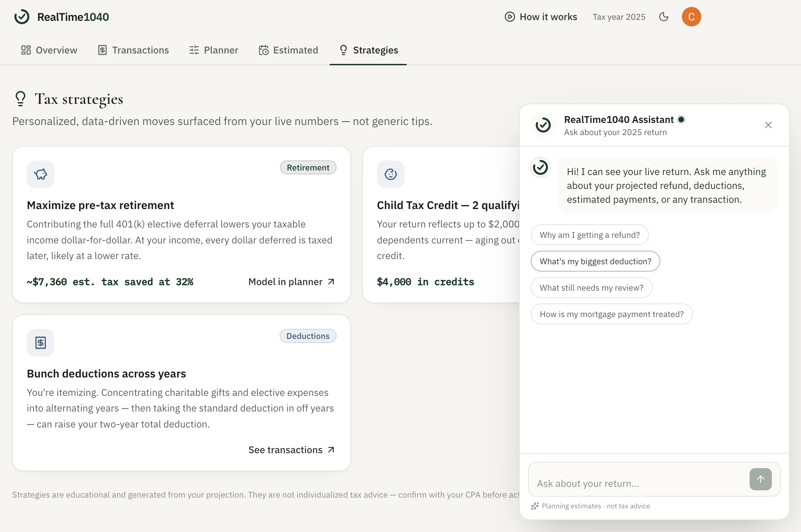Click the Personalized, data-driven moves subtitle

[222, 121]
